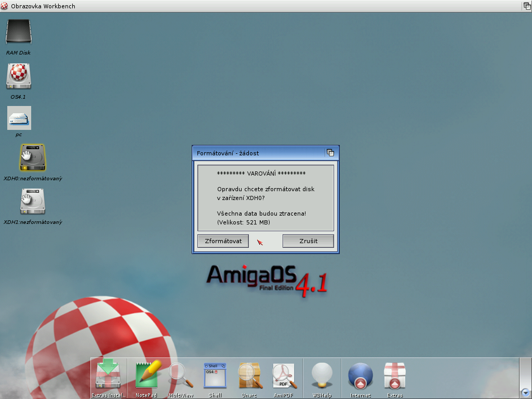Click the Workbench screen depth gadget
Image resolution: width=532 pixels, height=399 pixels.
click(x=526, y=6)
